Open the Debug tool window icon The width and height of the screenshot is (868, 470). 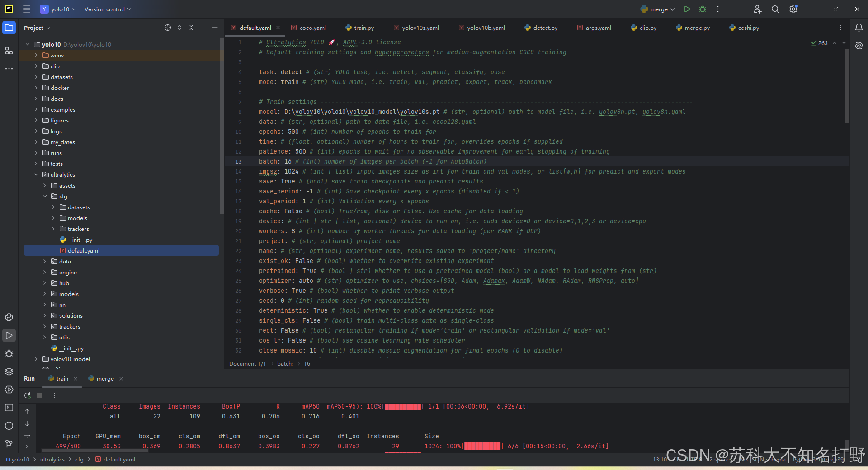[9, 353]
